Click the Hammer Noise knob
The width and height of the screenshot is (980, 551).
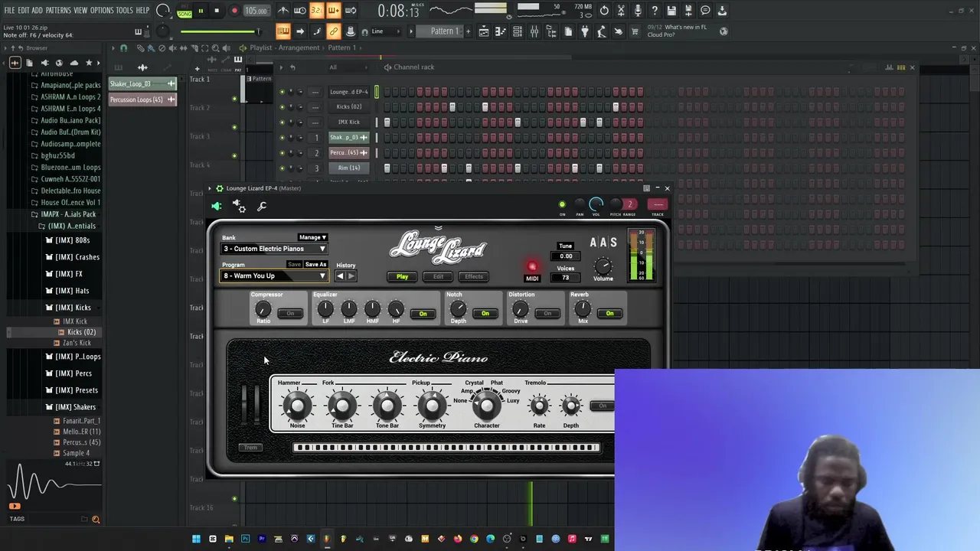click(298, 405)
